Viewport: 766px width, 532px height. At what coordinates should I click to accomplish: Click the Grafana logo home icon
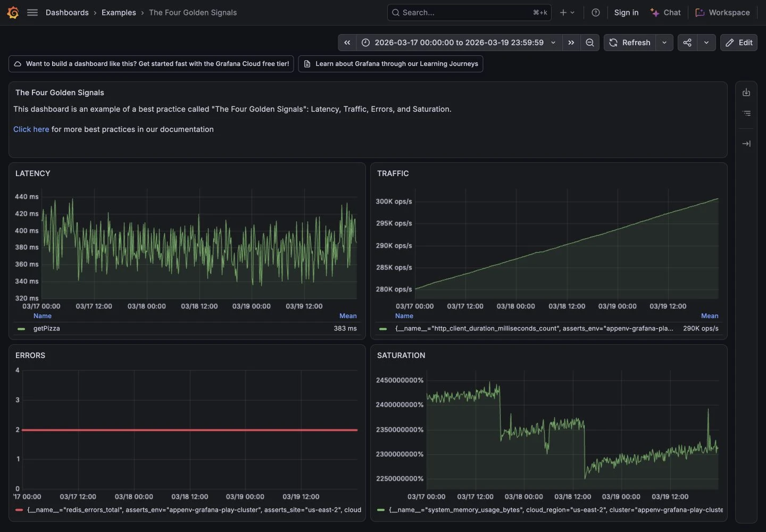[13, 13]
